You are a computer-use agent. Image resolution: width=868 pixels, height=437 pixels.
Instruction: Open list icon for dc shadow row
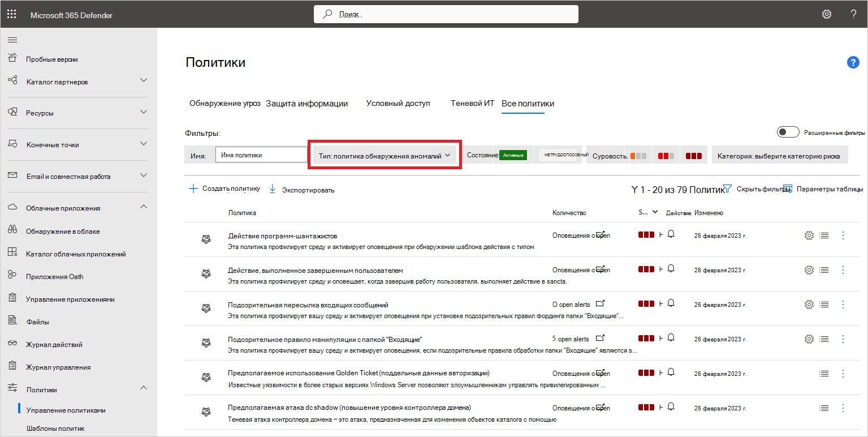pos(824,408)
